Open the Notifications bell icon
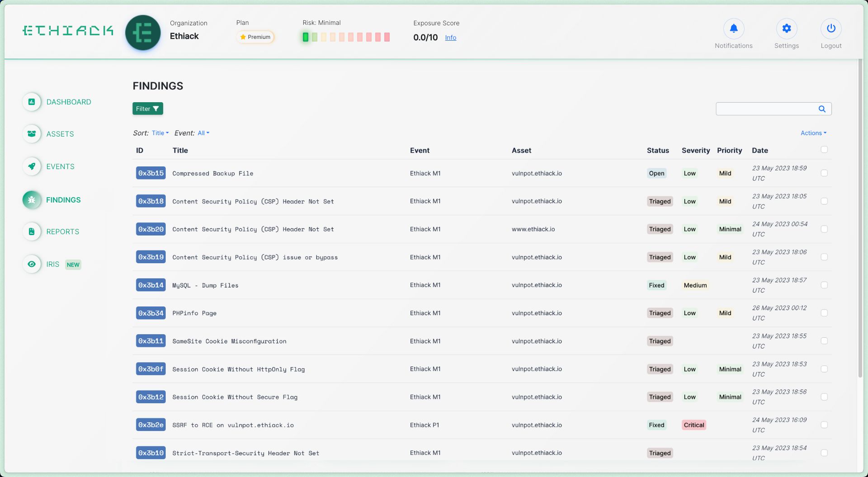This screenshot has width=868, height=477. (733, 29)
